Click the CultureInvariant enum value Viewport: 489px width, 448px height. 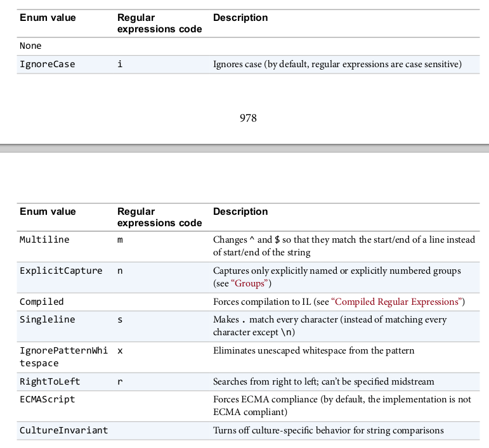[63, 430]
